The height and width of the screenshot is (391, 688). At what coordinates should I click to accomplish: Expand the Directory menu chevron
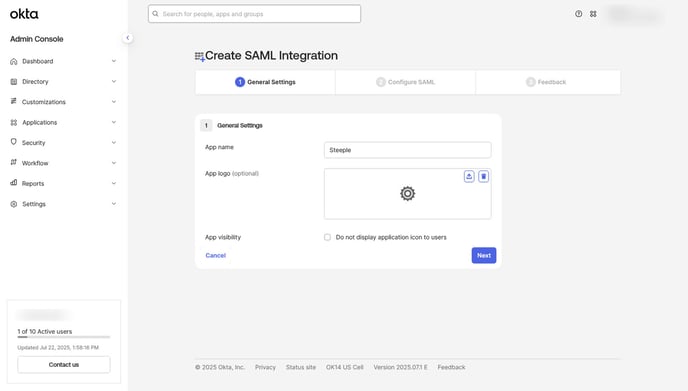(x=114, y=81)
